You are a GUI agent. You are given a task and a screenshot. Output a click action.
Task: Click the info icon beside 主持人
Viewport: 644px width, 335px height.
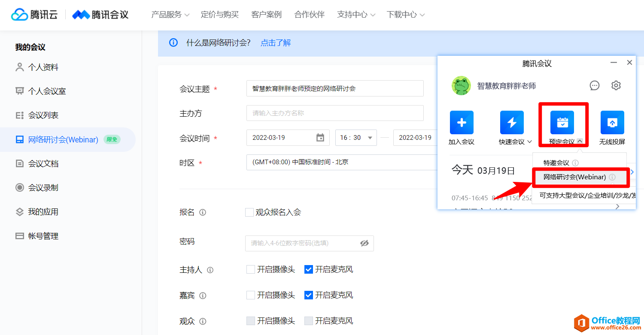[210, 270]
